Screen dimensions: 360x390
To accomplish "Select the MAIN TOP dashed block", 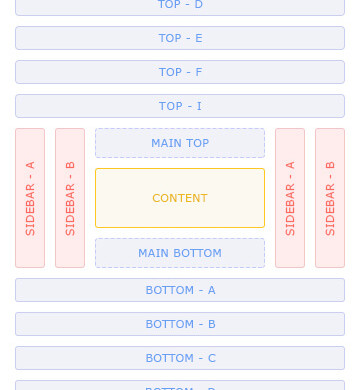I will coord(180,143).
